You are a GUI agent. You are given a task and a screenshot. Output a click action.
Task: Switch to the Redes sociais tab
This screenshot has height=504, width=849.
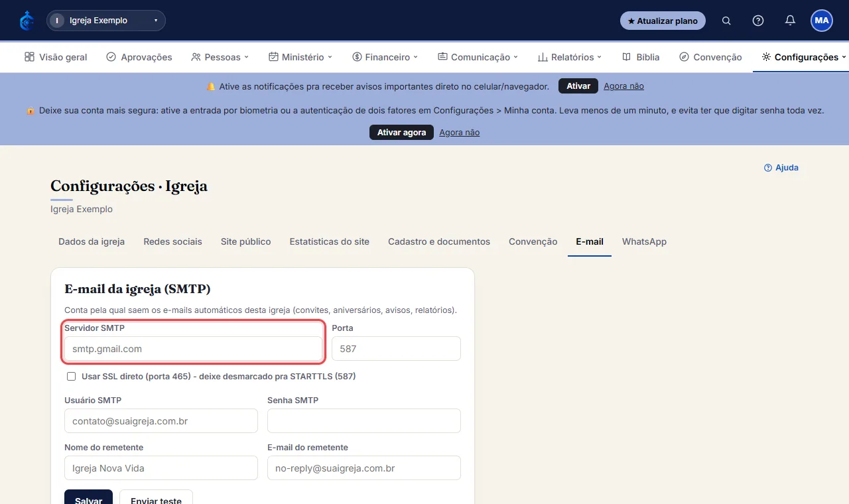click(x=172, y=241)
